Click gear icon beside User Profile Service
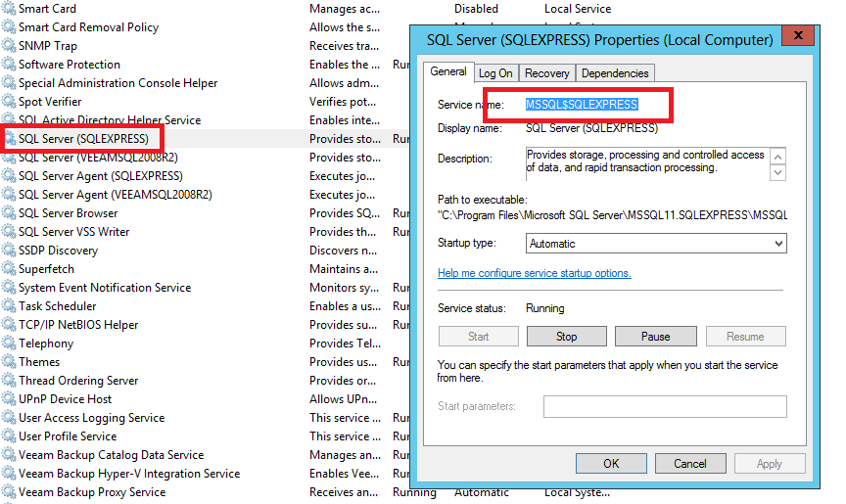 [9, 436]
